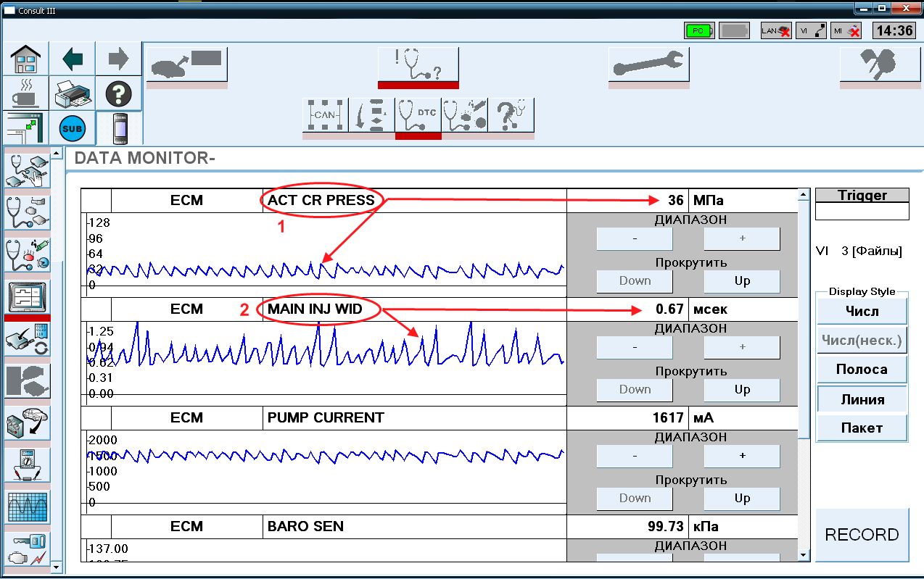Switch display style to Числ
The height and width of the screenshot is (579, 924).
tap(862, 312)
